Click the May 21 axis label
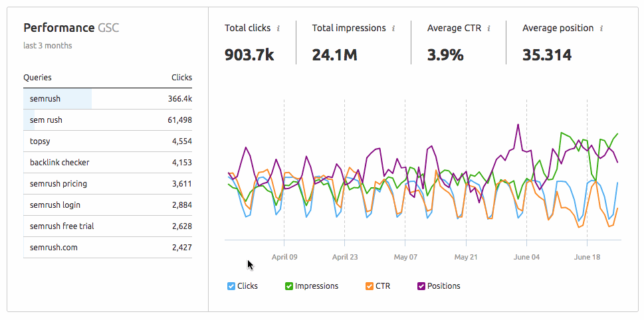Image resolution: width=644 pixels, height=320 pixels. click(466, 257)
